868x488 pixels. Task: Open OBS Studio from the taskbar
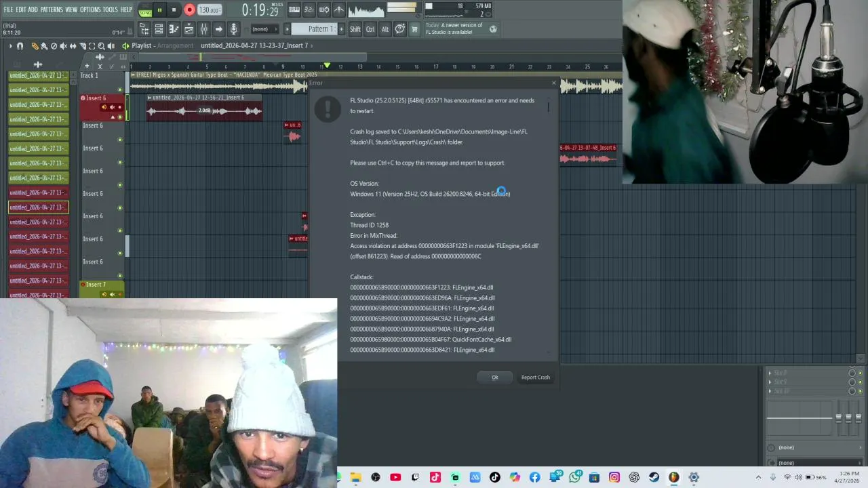tap(376, 478)
